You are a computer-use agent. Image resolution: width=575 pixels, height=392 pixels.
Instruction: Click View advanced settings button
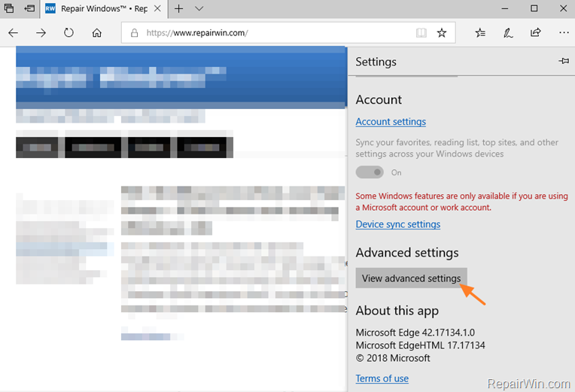click(411, 278)
